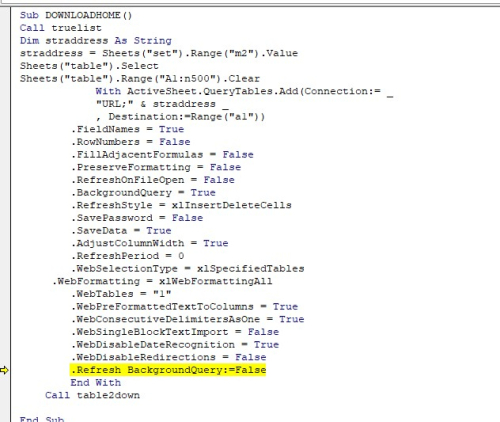This screenshot has width=500, height=422.
Task: Click the 'Call truelist' line
Action: coord(61,28)
